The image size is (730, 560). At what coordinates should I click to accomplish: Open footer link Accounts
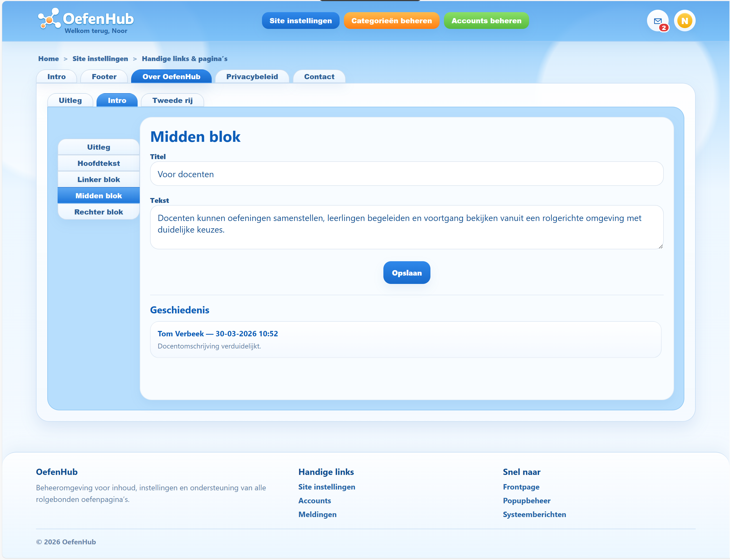(315, 501)
